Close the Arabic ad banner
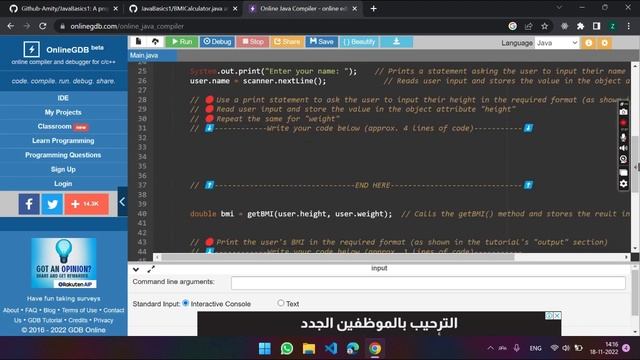Screen dimensions: 640x360 click(x=557, y=316)
